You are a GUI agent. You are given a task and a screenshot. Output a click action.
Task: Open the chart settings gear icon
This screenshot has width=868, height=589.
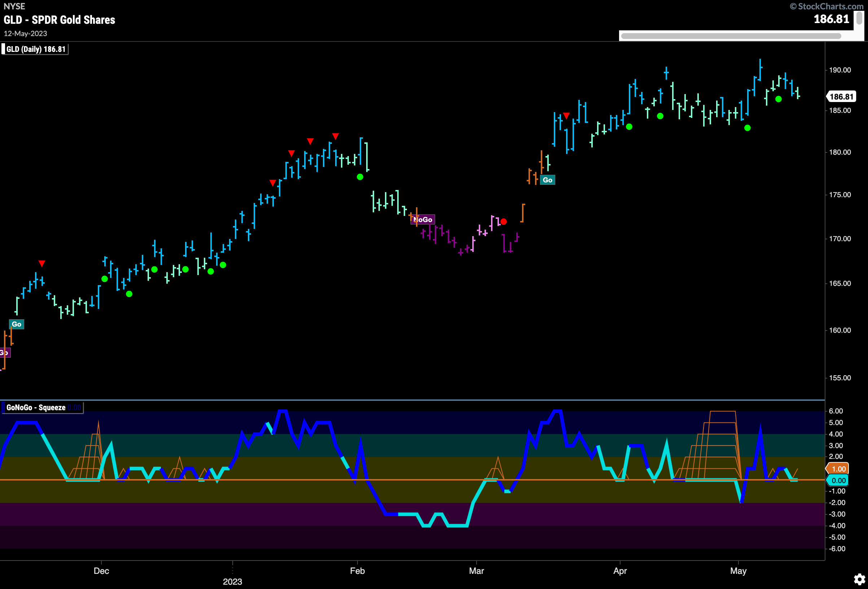(859, 579)
